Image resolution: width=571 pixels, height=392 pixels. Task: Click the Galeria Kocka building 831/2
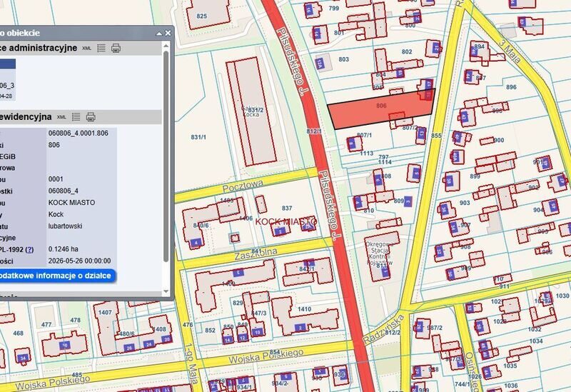click(x=251, y=111)
